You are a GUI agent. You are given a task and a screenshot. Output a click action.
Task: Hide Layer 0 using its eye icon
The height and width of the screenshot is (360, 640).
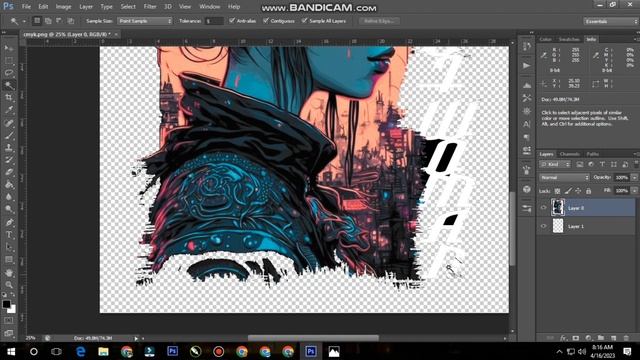coord(544,208)
